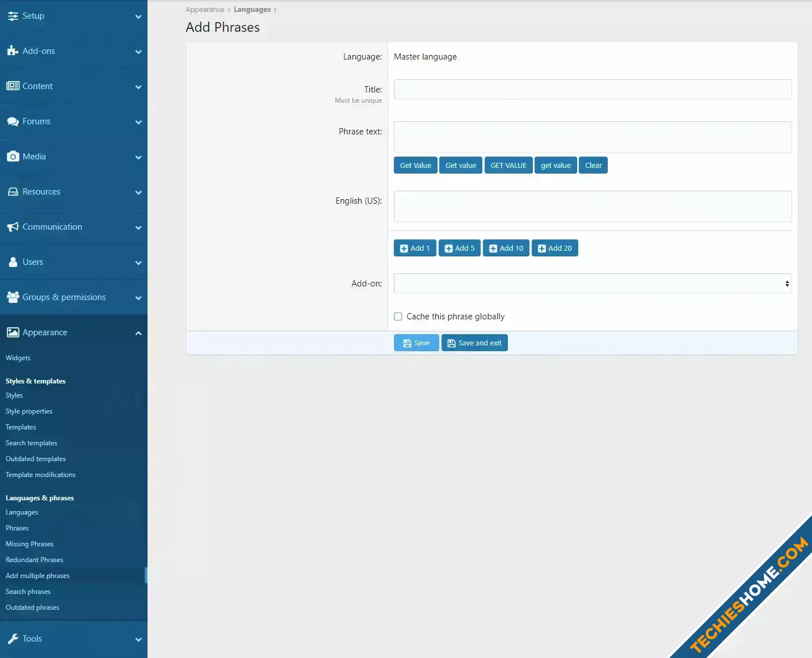Click the plus icon on Add 20
The height and width of the screenshot is (658, 812).
pos(542,248)
